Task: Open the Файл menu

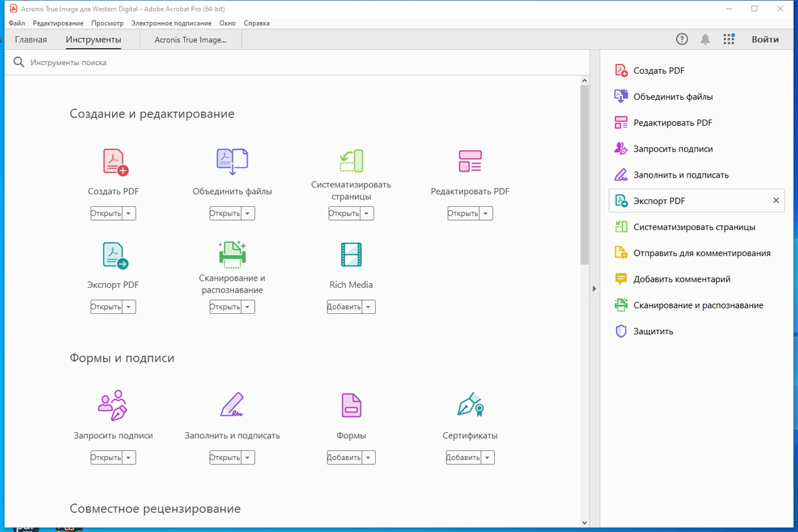Action: 17,23
